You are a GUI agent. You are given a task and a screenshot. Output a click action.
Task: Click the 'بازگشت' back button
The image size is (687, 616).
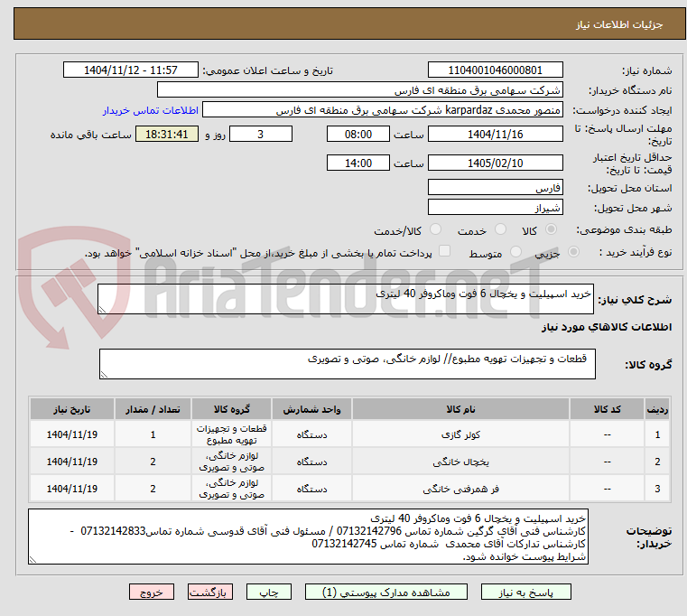point(209,592)
